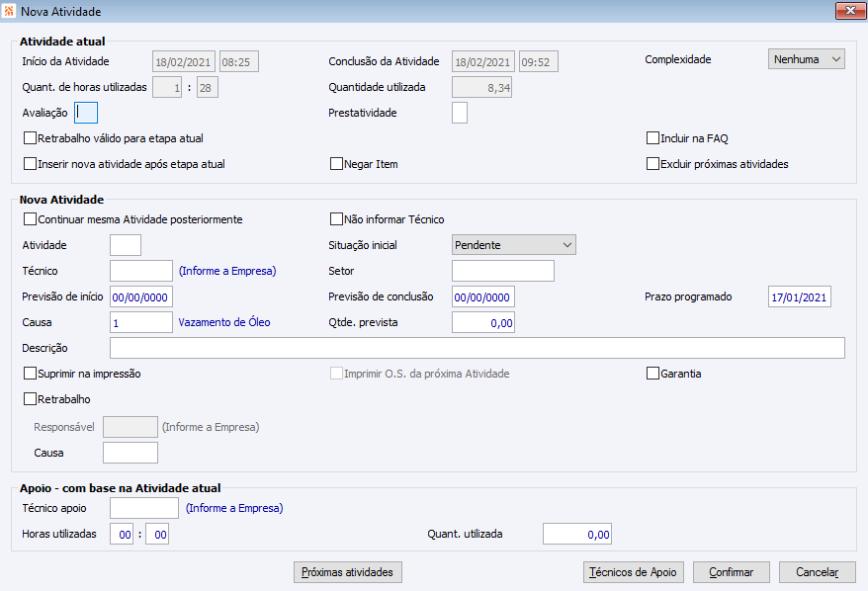Click the Avaliação input field

pos(86,113)
